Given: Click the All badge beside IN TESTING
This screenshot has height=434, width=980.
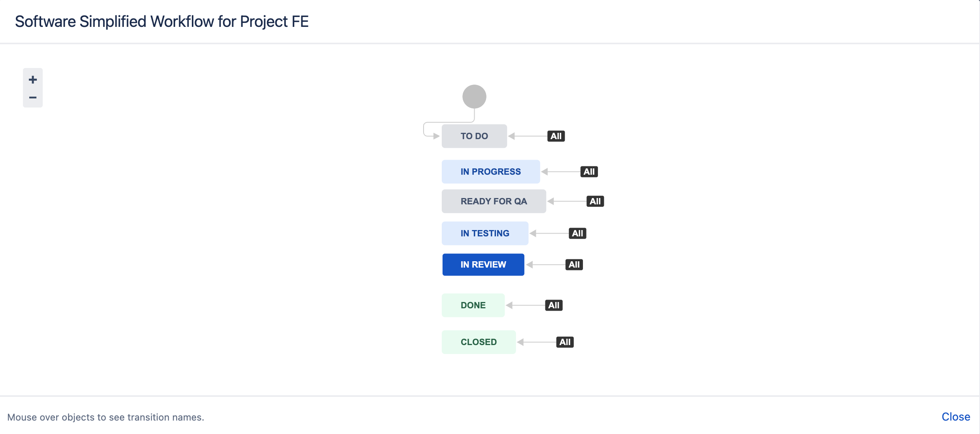Looking at the screenshot, I should click(577, 233).
